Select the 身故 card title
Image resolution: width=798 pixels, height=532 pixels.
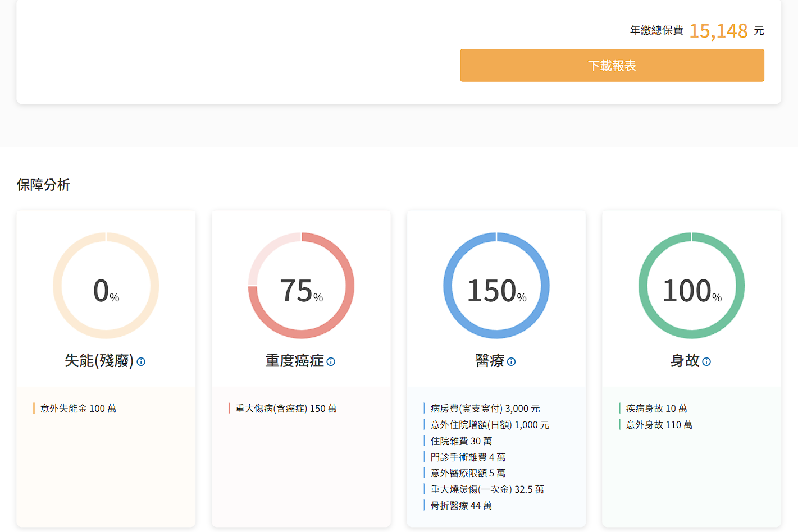click(x=685, y=361)
